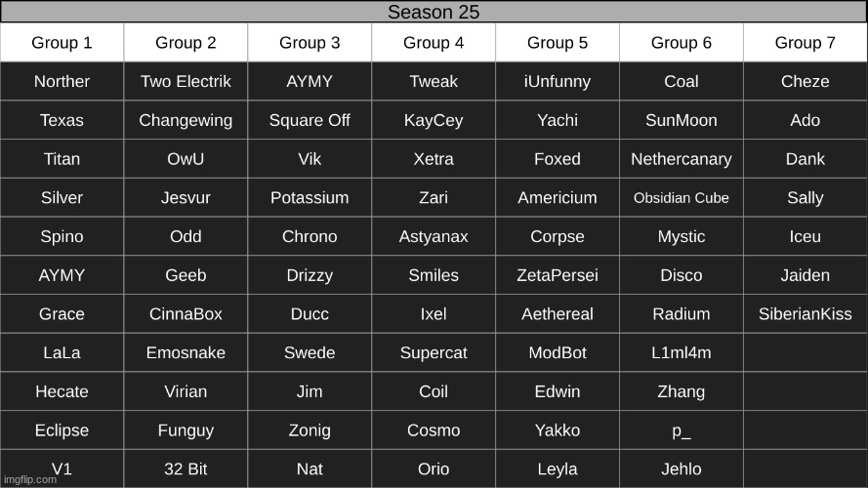Click the L1ml4m cell in Group 6
This screenshot has width=868, height=488.
pyautogui.click(x=682, y=352)
